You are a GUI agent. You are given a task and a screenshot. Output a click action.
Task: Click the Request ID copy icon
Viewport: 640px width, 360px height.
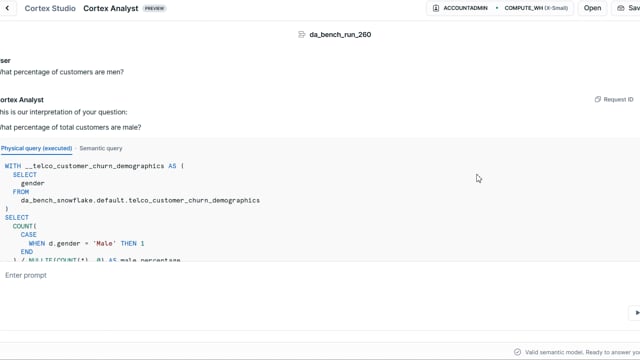coord(598,99)
